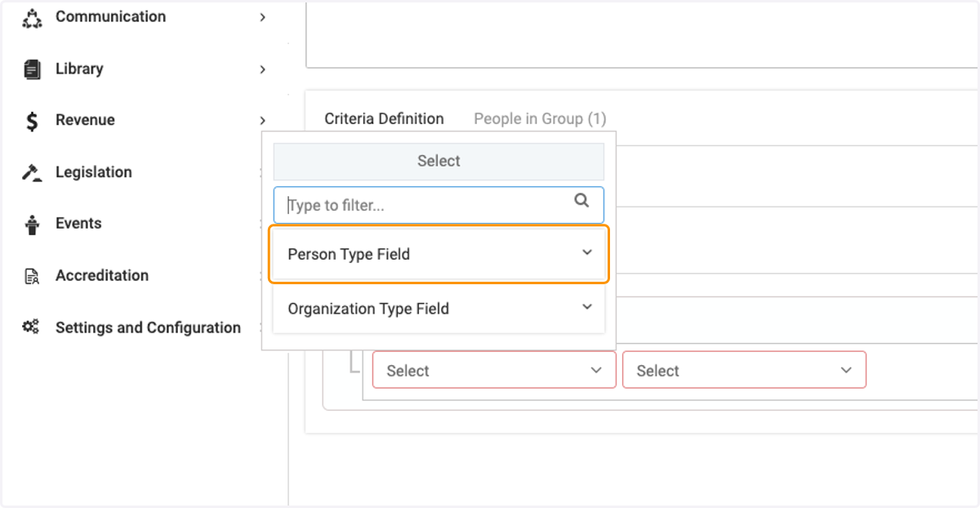
Task: Focus the Type to filter input
Action: click(439, 205)
